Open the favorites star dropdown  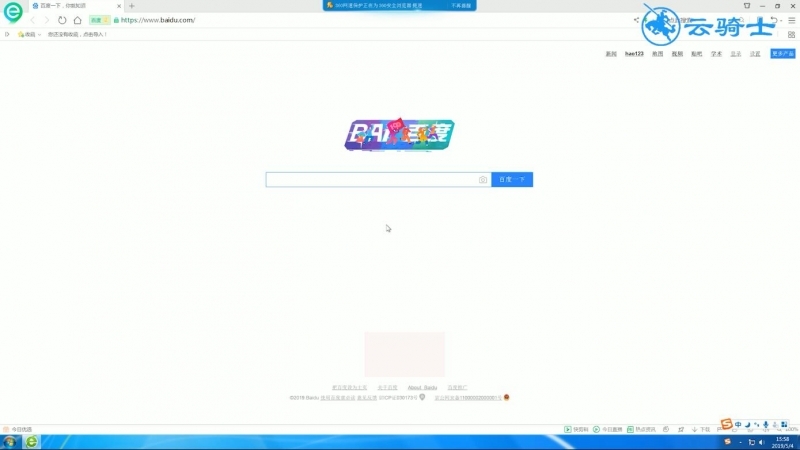coord(29,35)
